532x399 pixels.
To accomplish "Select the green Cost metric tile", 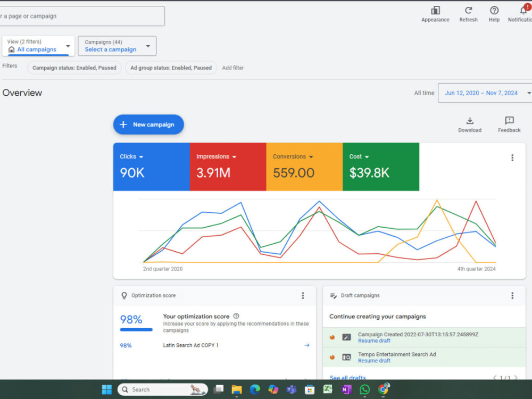I will [x=381, y=167].
